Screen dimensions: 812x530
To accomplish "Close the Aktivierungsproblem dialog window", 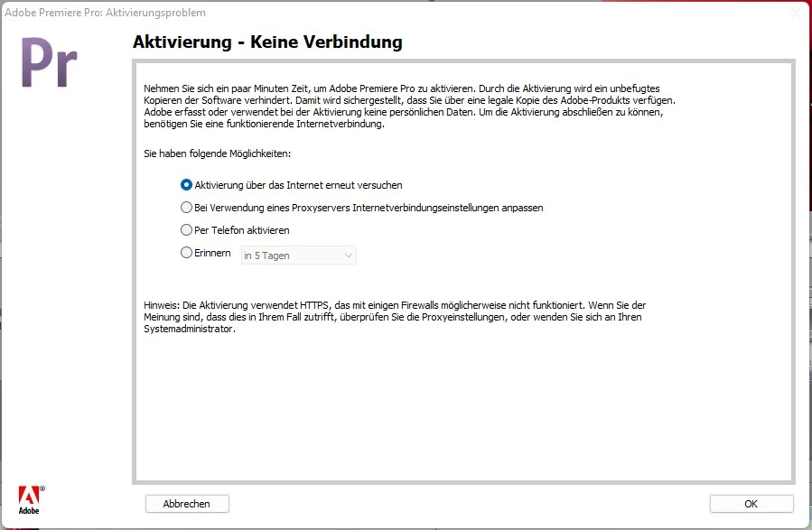I will point(797,13).
